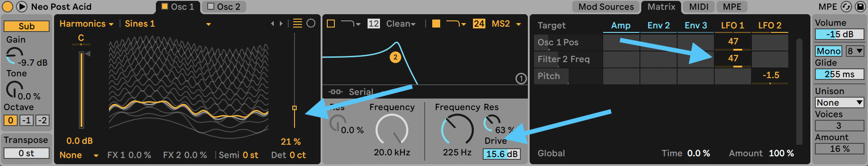Switch to the linear wavetable view icon
This screenshot has height=166, width=868.
pos(298,23)
